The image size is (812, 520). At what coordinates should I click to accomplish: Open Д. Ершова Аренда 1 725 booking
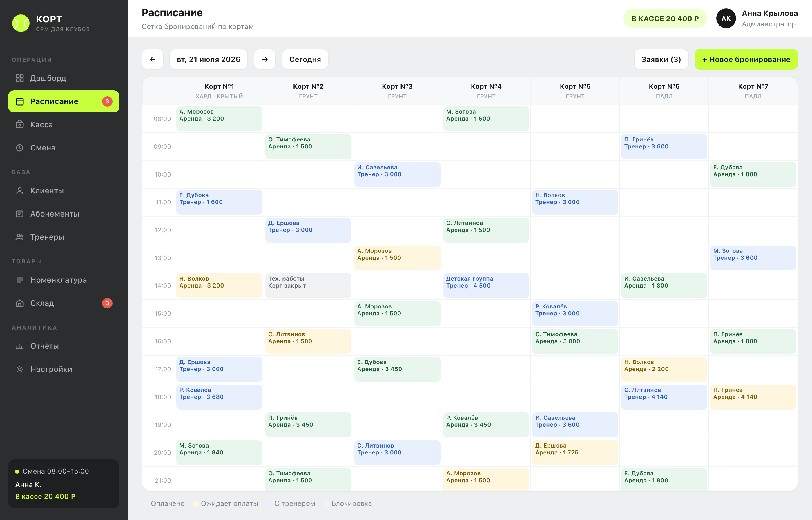(575, 453)
